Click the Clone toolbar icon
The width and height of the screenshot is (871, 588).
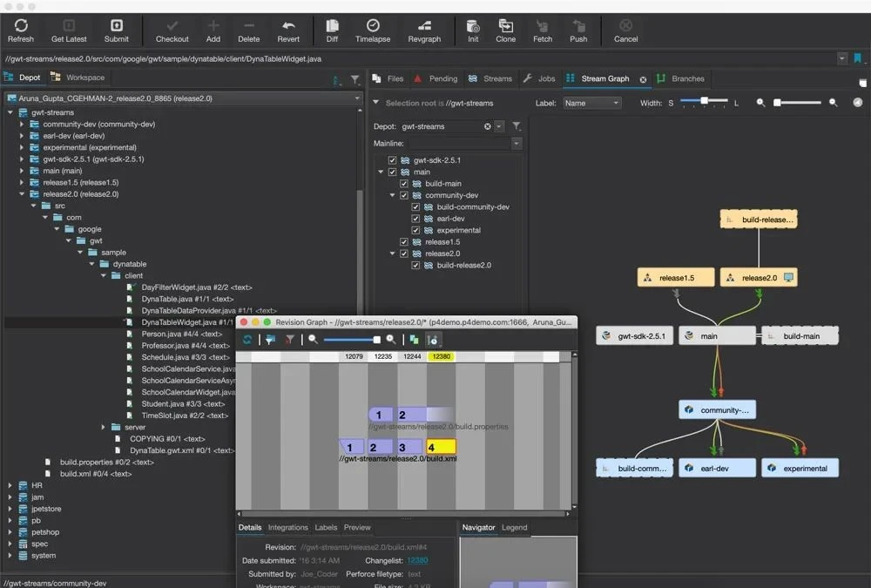tap(505, 30)
